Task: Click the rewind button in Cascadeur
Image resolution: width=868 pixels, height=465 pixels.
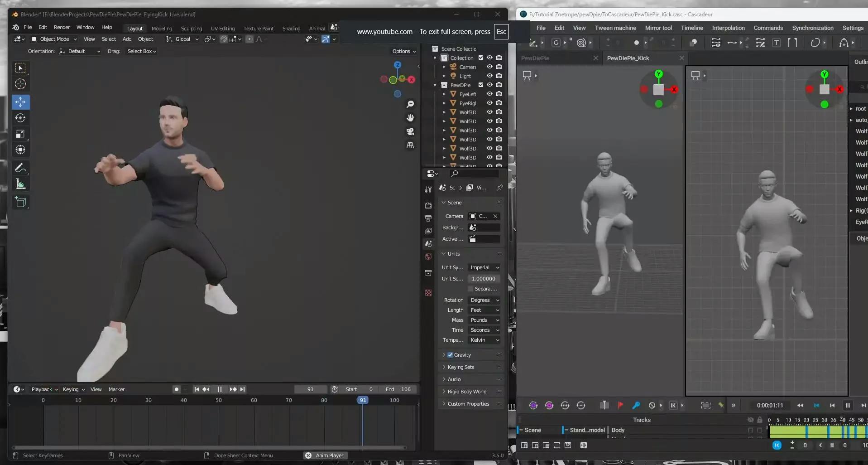Action: click(800, 405)
